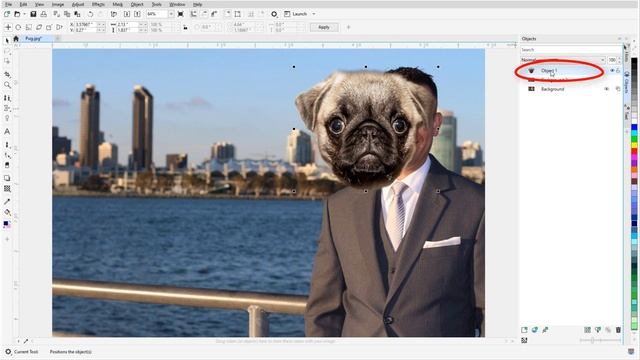This screenshot has height=360, width=640.
Task: Open the Edit menu
Action: pos(23,4)
